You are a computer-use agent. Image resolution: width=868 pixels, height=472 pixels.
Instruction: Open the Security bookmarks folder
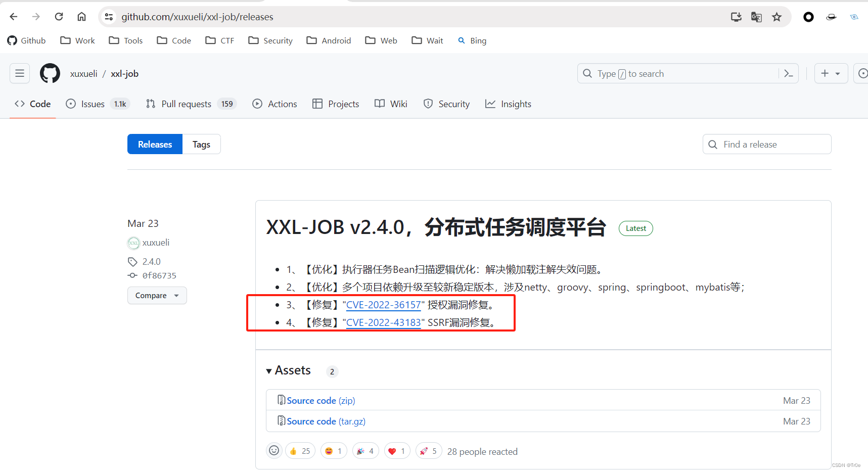(270, 40)
